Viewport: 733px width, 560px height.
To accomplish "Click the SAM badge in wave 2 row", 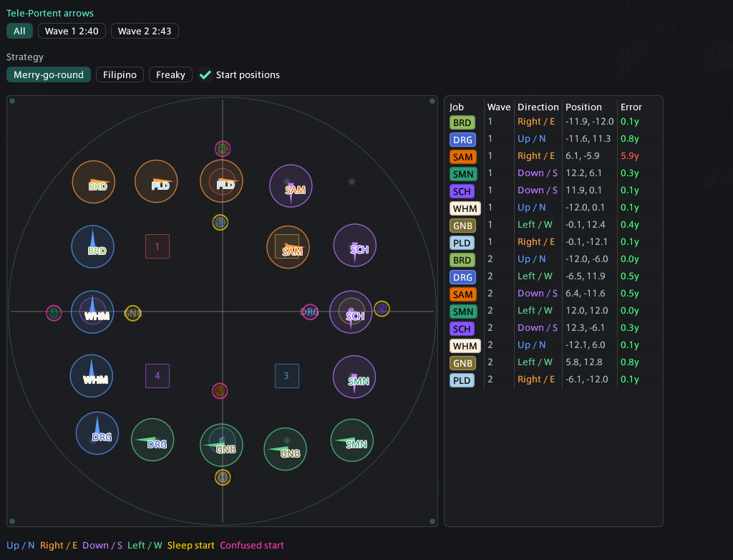I will pyautogui.click(x=463, y=294).
